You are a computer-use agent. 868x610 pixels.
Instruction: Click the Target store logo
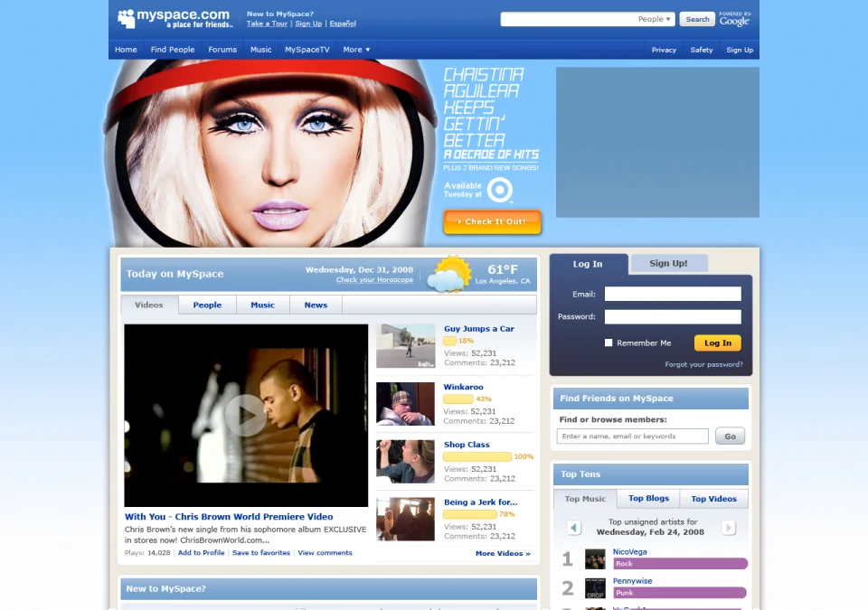pyautogui.click(x=500, y=190)
